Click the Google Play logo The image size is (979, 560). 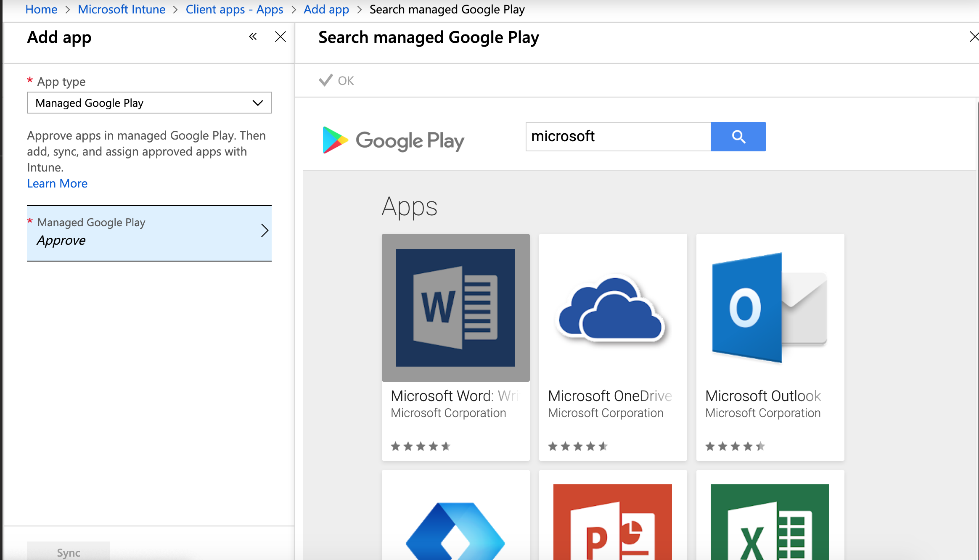[x=393, y=140]
